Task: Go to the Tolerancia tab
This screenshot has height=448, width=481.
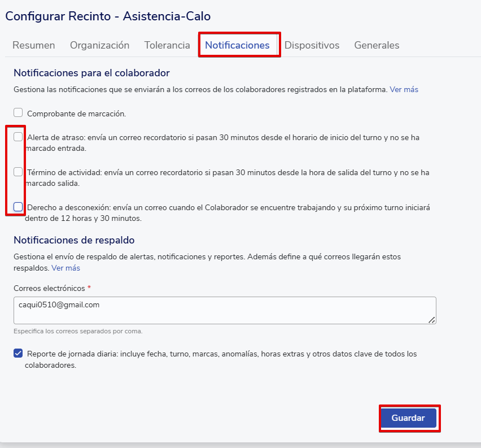Action: (x=167, y=45)
